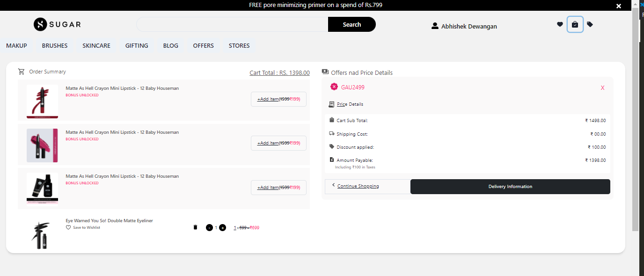644x276 pixels.
Task: Click the GAU2499 coupon code text
Action: coord(353,87)
